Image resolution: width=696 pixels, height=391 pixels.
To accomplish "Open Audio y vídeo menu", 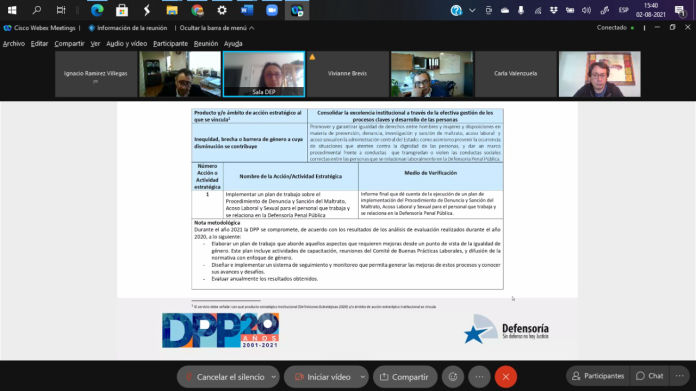I will coord(127,43).
